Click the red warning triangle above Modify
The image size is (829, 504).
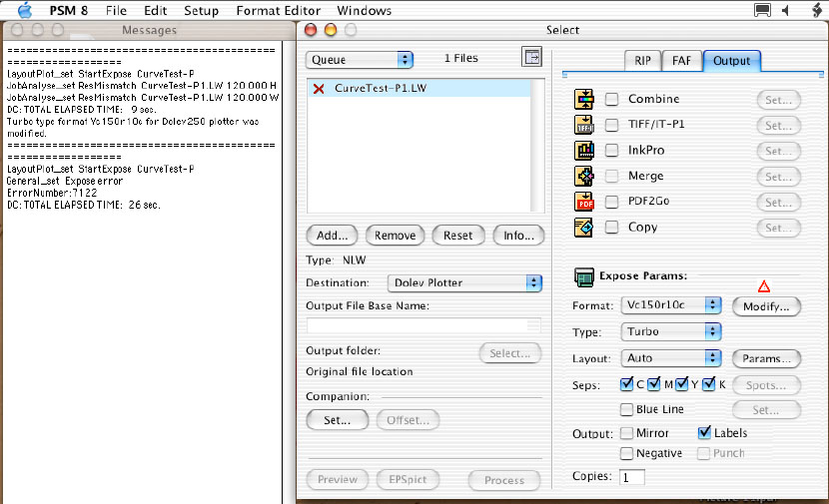(763, 286)
